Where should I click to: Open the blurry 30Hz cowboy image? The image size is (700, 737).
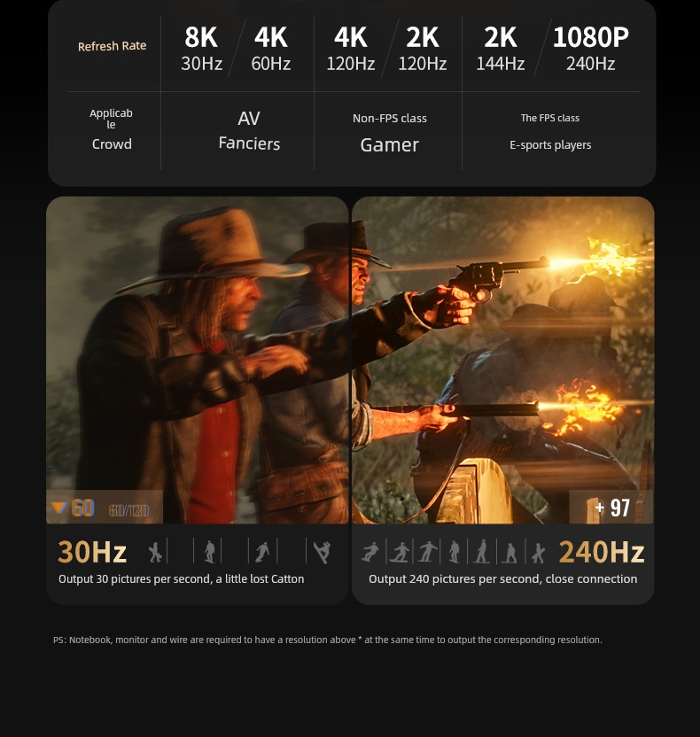pos(198,360)
